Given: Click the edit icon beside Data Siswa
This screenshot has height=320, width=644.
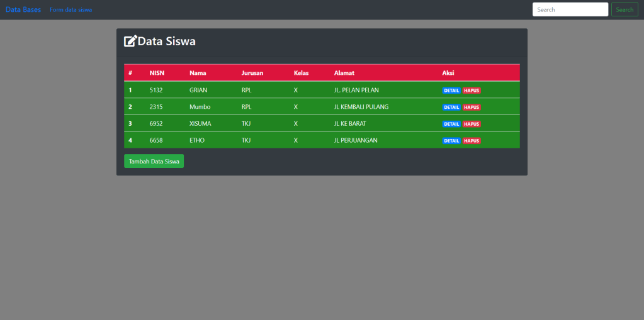Looking at the screenshot, I should click(x=130, y=41).
